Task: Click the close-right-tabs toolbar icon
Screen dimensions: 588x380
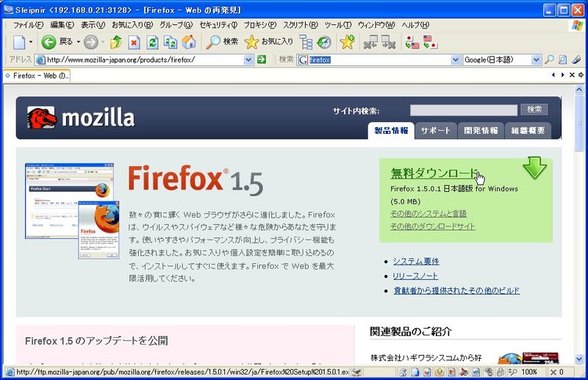Action: pyautogui.click(x=389, y=42)
